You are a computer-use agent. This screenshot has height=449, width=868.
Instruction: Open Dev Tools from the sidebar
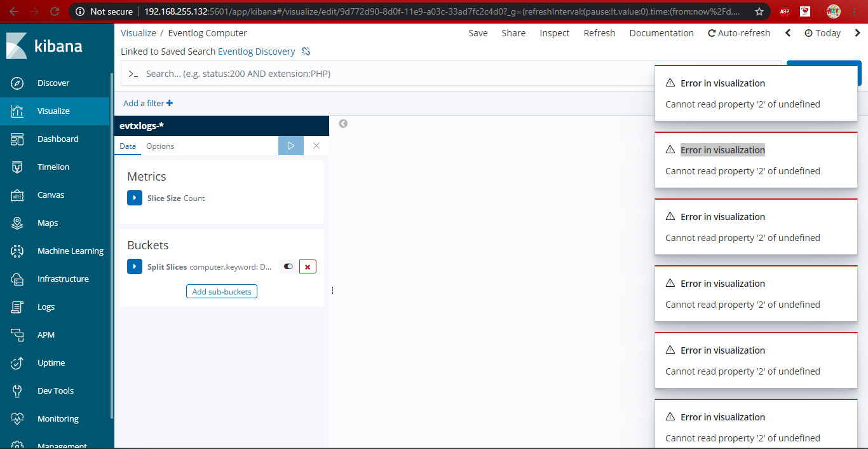[x=55, y=390]
